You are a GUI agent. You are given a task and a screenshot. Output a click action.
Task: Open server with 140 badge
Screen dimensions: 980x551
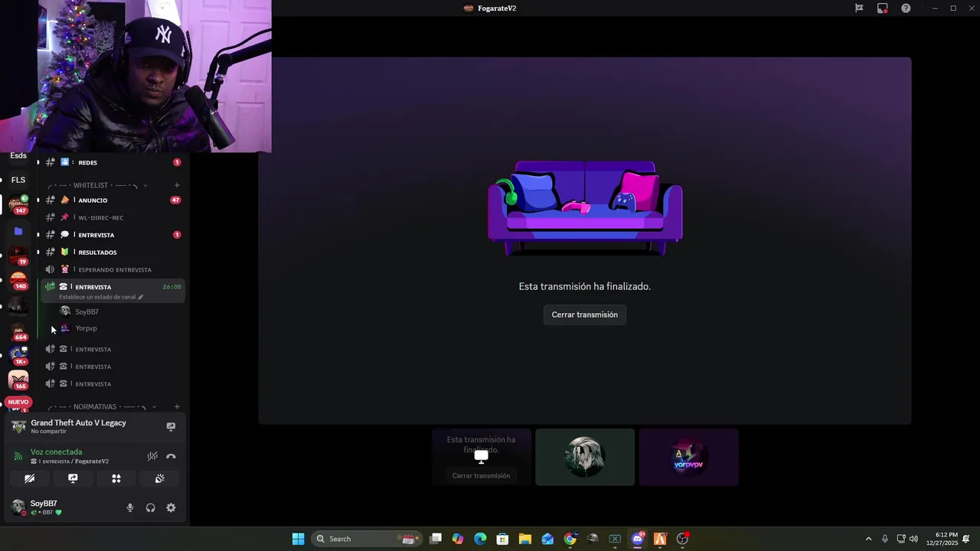click(18, 281)
